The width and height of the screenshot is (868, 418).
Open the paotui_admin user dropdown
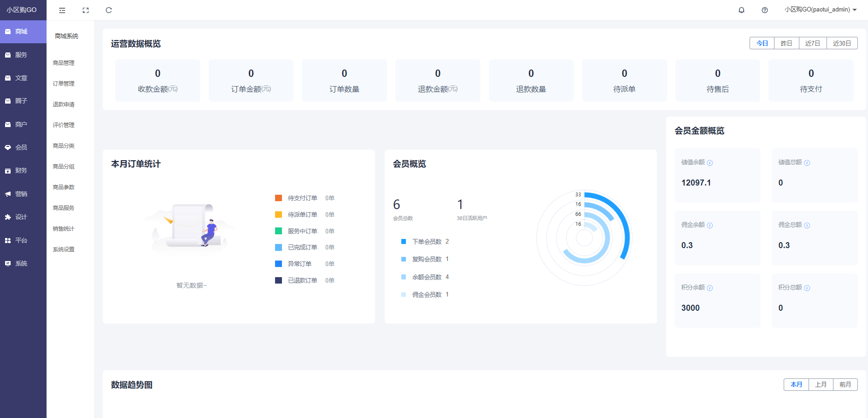821,10
